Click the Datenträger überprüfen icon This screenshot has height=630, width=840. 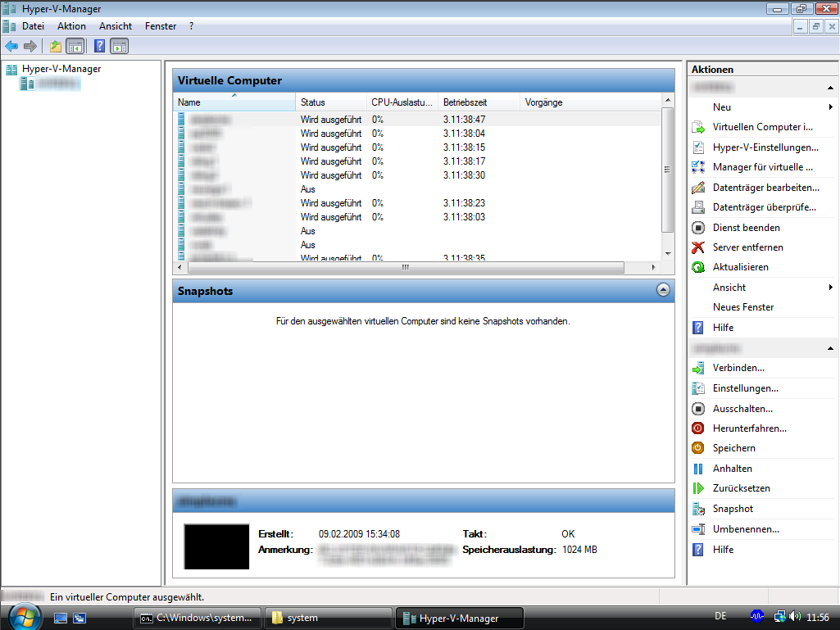tap(697, 207)
